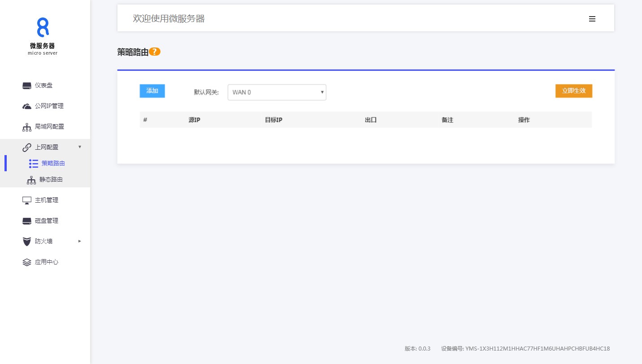
Task: Open the orange help question mark icon
Action: pyautogui.click(x=155, y=52)
